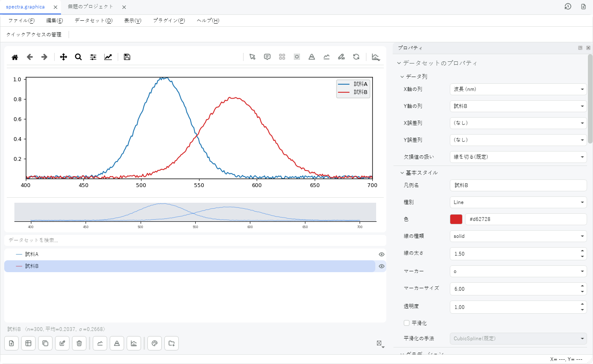Open history clock icon at top right
Screen dimensions: 593x364
coord(568,7)
